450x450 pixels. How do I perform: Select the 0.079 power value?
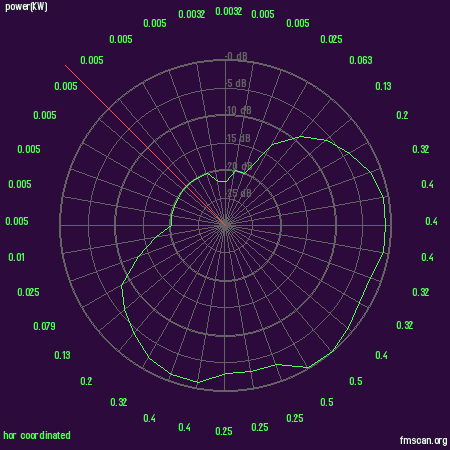click(x=44, y=326)
